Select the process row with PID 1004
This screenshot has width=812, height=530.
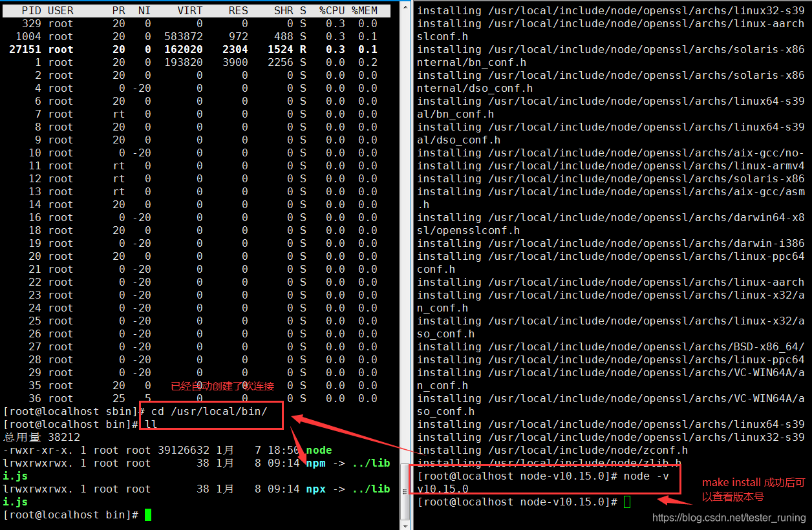pyautogui.click(x=197, y=36)
